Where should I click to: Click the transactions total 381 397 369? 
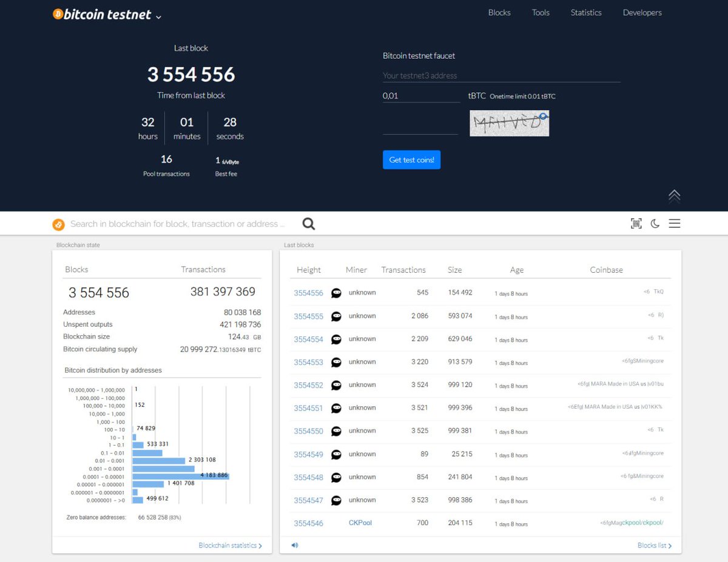223,292
